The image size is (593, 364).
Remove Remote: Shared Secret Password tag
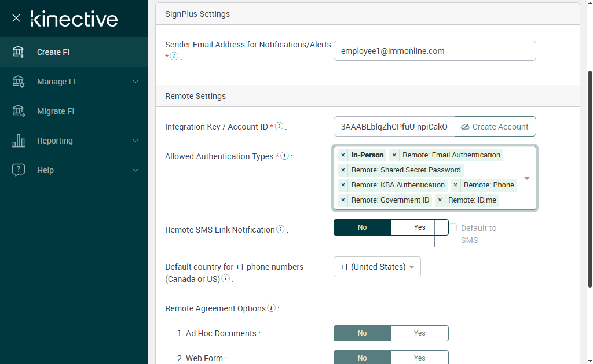tap(343, 170)
